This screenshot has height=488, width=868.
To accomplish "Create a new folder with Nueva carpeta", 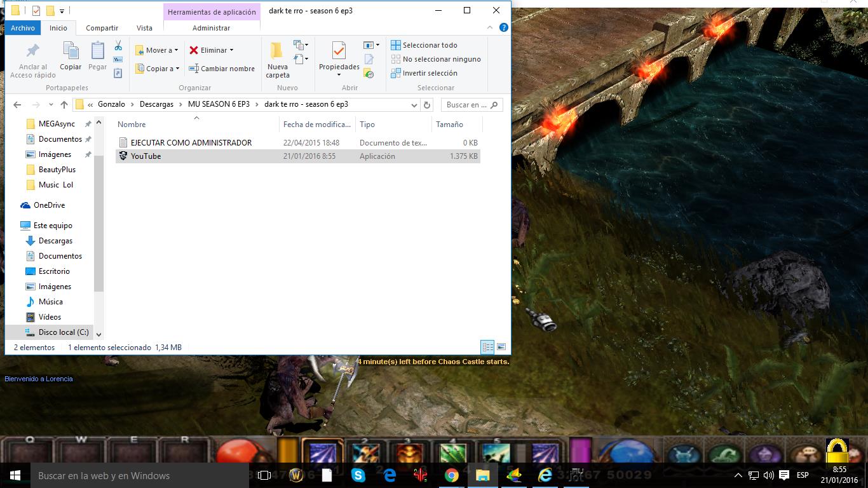I will pyautogui.click(x=278, y=60).
